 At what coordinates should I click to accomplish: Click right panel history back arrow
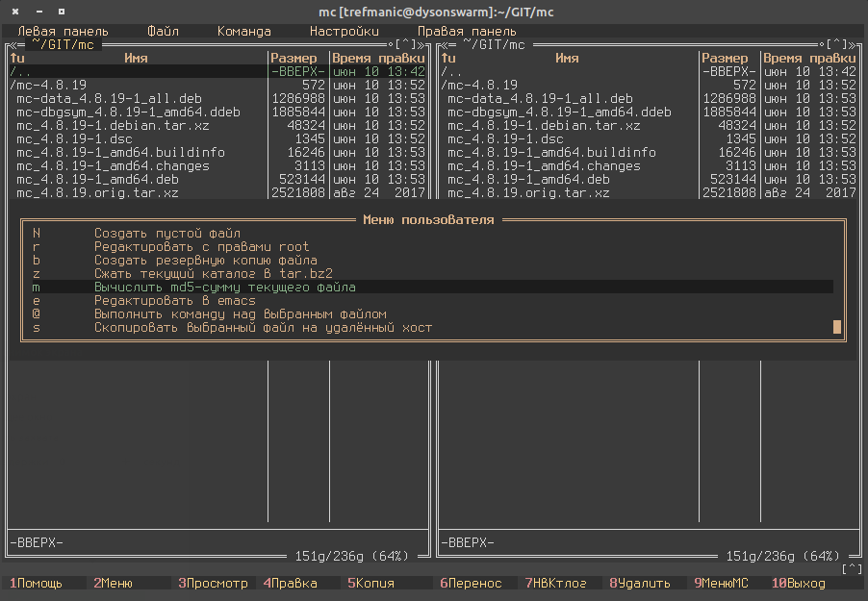coord(442,44)
